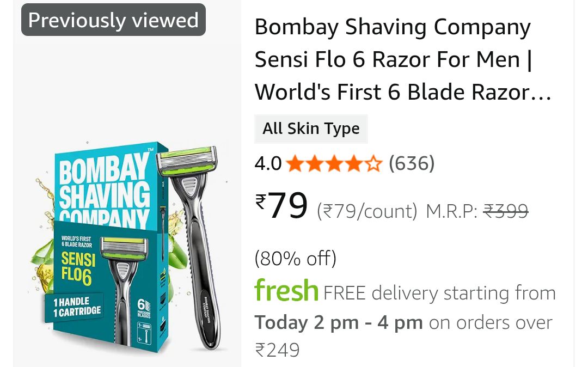Click the Previously viewed badge
588x367 pixels.
coord(113,20)
